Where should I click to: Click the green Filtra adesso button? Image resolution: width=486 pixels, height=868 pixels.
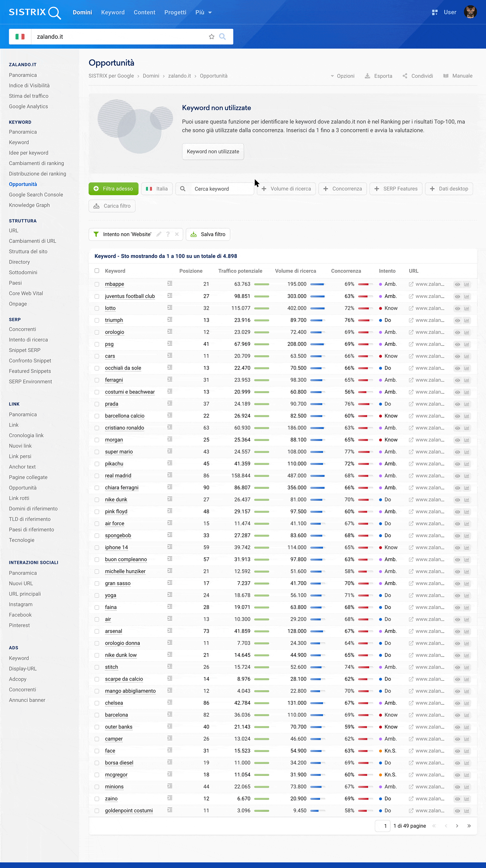click(x=114, y=189)
